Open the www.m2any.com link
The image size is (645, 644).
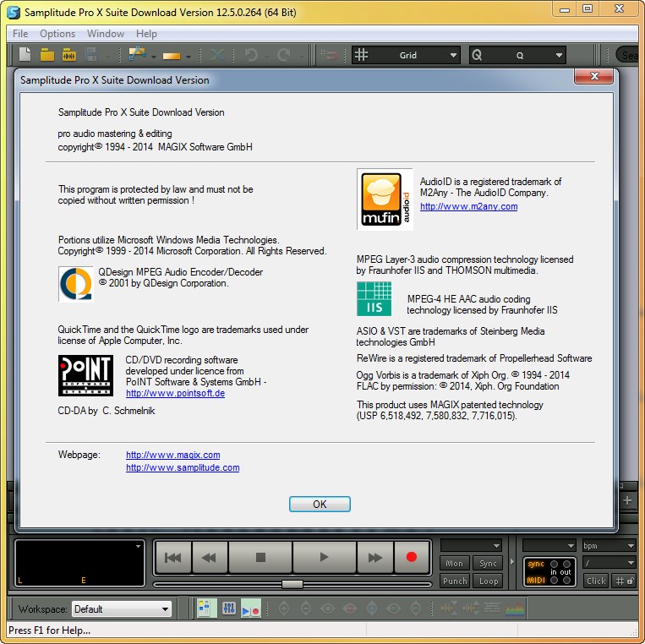point(468,206)
